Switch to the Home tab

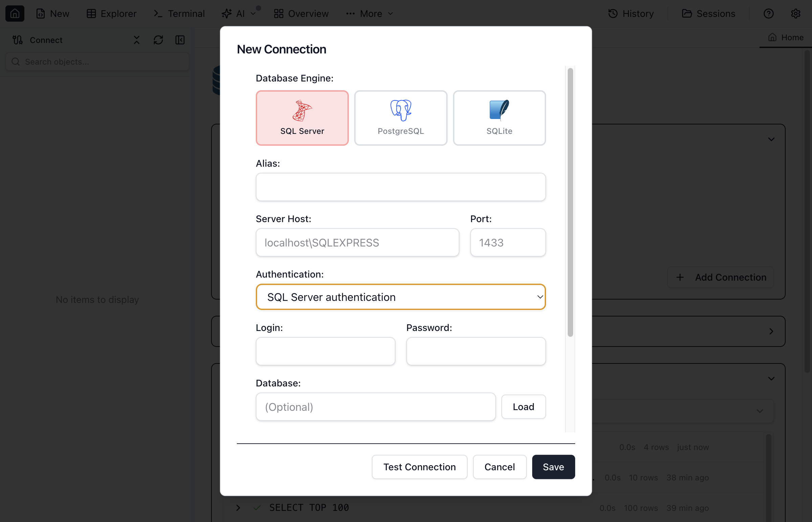coord(786,37)
